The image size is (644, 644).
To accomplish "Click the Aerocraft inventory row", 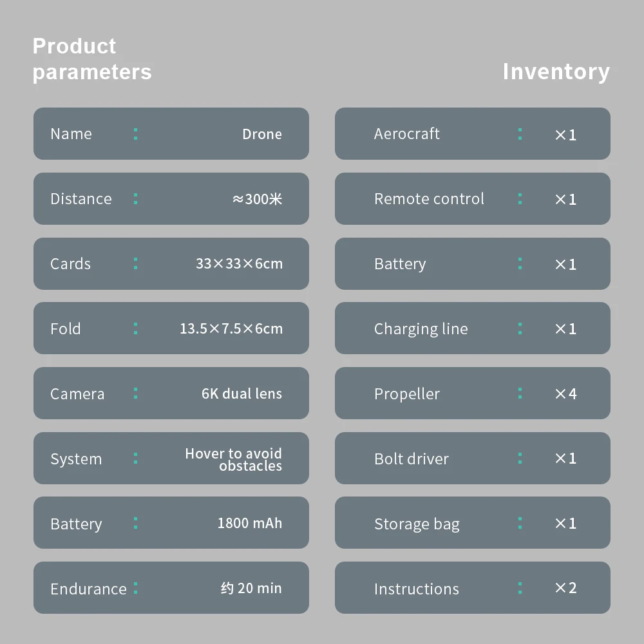I will [x=472, y=134].
